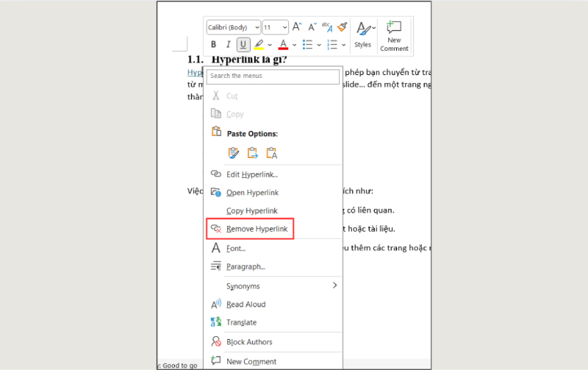Open highlight color dropdown arrow
588x370 pixels.
coord(270,45)
